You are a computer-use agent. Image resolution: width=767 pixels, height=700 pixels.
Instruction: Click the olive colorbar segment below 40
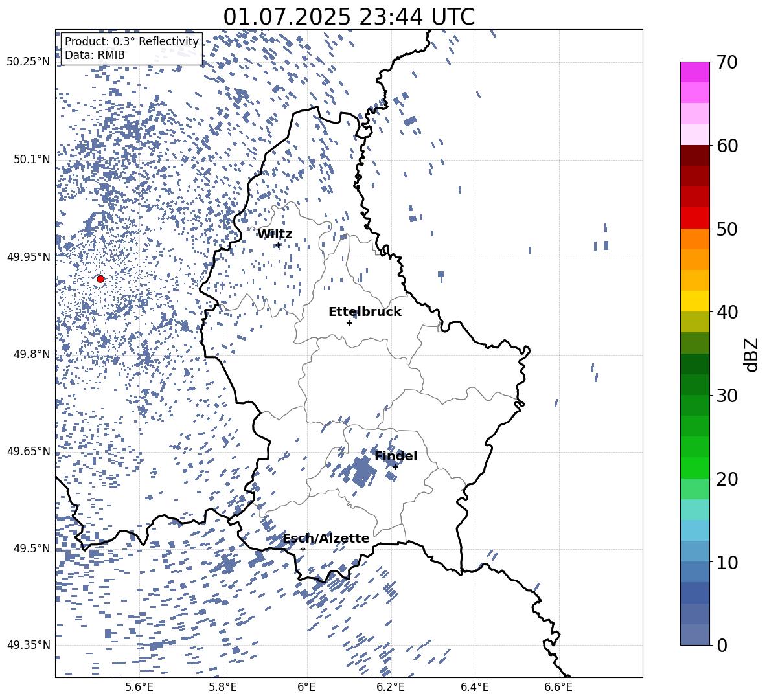point(694,322)
